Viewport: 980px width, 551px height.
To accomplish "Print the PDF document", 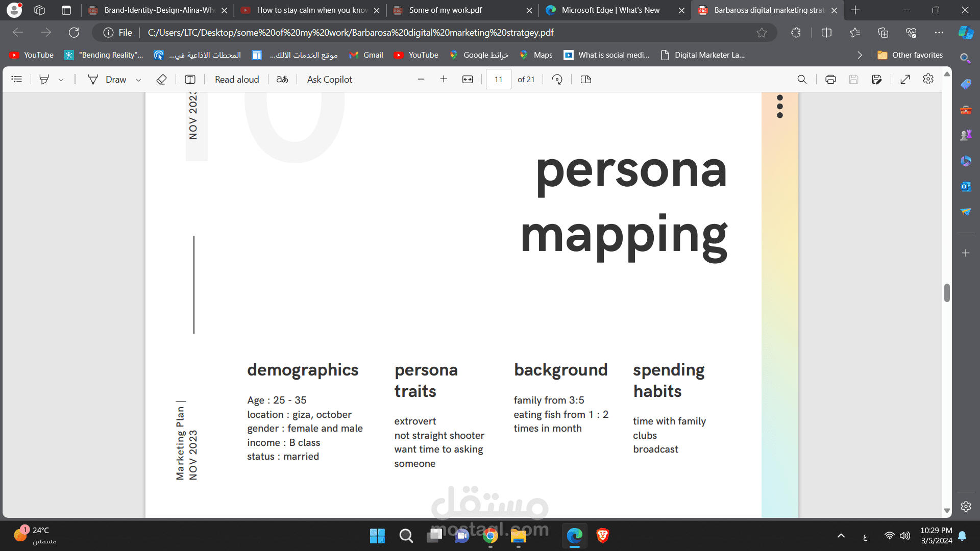I will tap(830, 79).
